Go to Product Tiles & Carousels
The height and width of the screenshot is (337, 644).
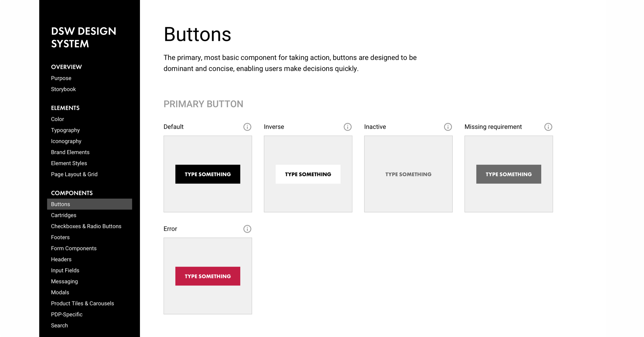(82, 304)
